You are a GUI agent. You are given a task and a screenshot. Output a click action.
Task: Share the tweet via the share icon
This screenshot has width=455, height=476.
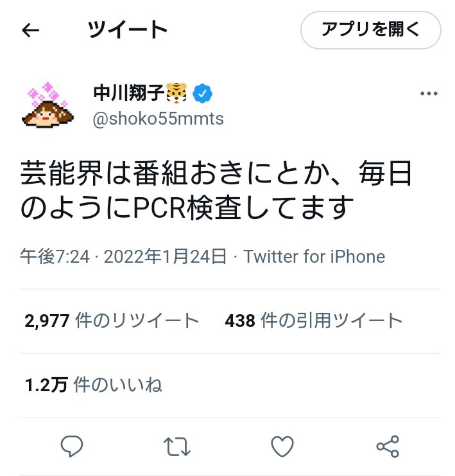click(388, 446)
